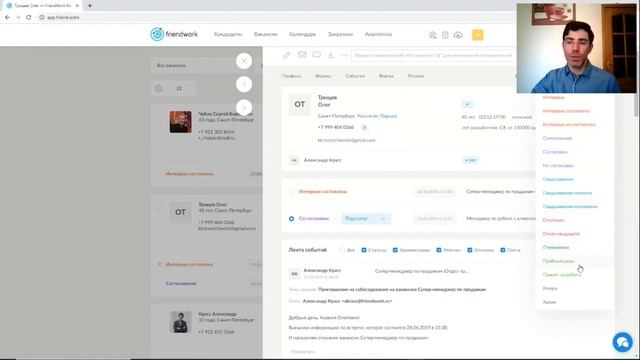
Task: Collapse Трощев Олег's status list with the arrow
Action: coord(159,264)
